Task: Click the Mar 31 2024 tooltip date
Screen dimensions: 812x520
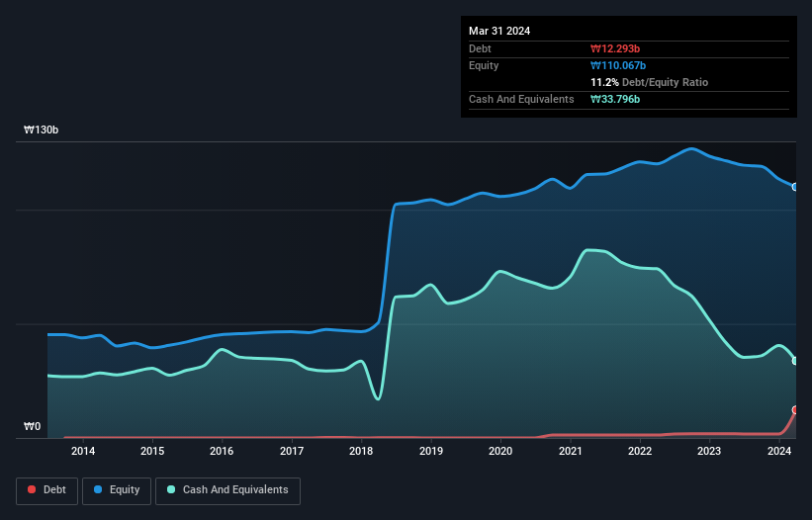Action: 499,31
